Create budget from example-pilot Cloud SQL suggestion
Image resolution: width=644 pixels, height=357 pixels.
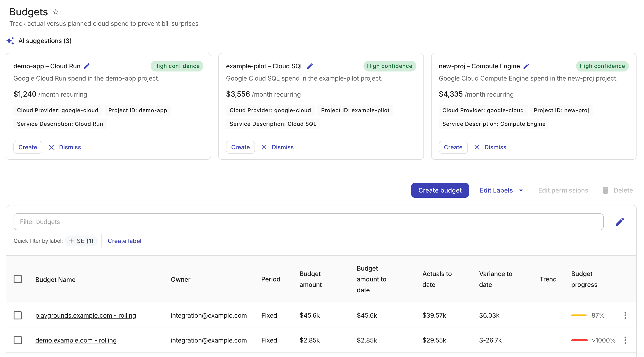point(240,147)
